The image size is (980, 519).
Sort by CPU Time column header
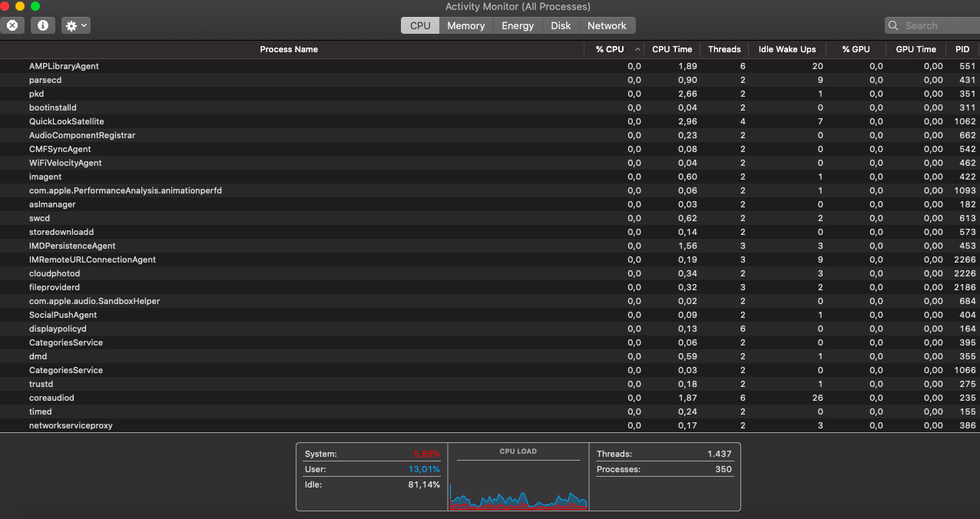[672, 49]
